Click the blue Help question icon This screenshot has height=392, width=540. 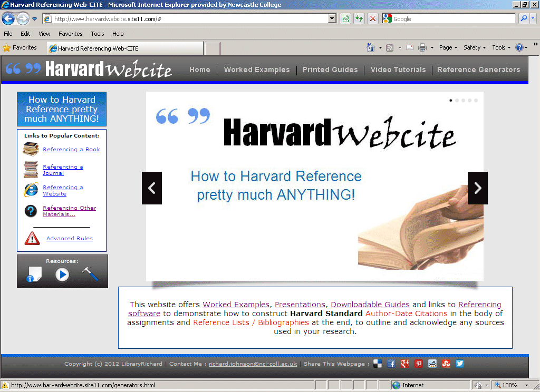[519, 47]
